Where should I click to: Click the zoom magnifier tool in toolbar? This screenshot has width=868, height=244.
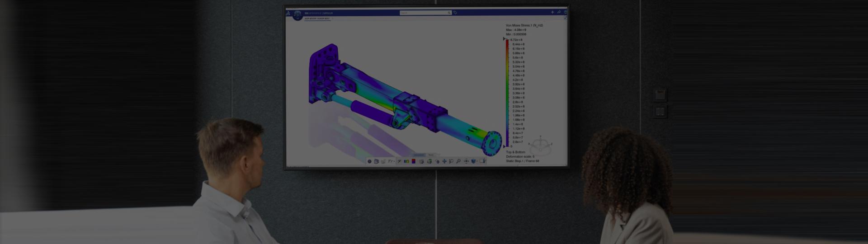458,161
